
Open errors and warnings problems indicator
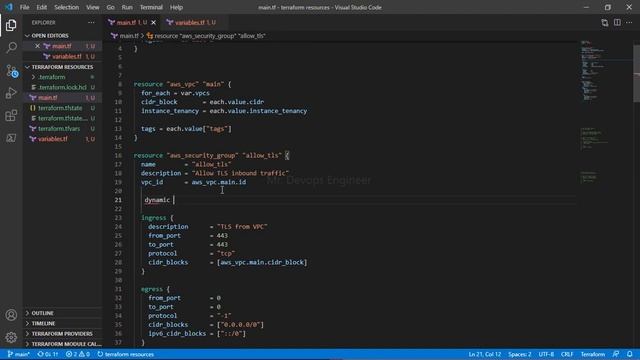click(x=78, y=354)
